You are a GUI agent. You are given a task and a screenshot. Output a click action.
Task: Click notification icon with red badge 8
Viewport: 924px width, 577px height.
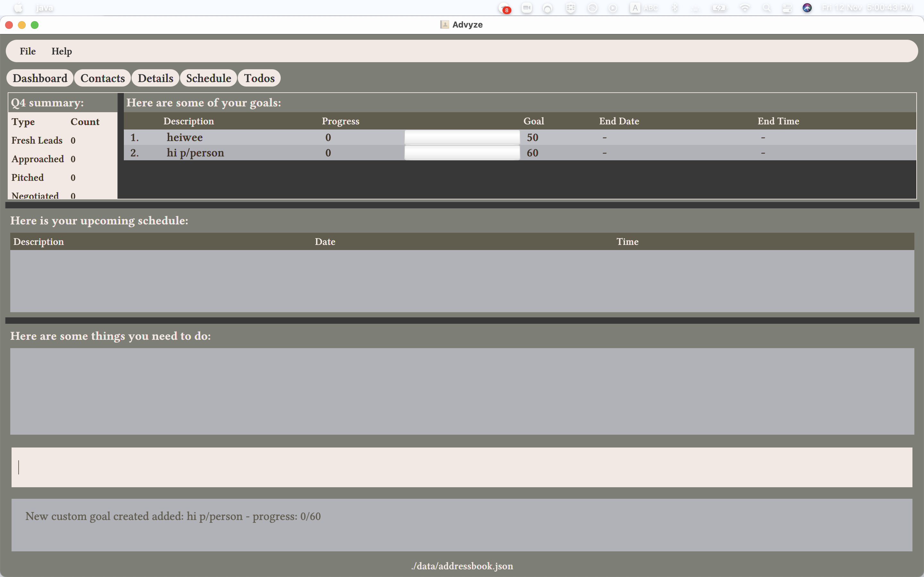(x=505, y=8)
